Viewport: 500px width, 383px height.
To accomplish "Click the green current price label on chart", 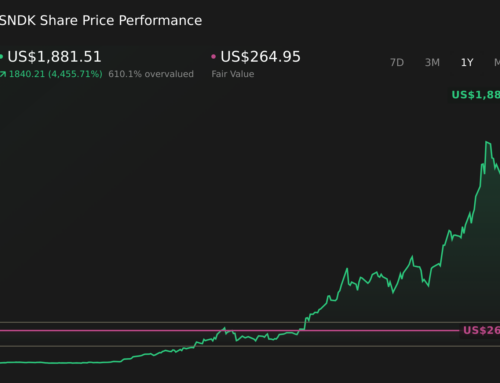I will coord(476,95).
